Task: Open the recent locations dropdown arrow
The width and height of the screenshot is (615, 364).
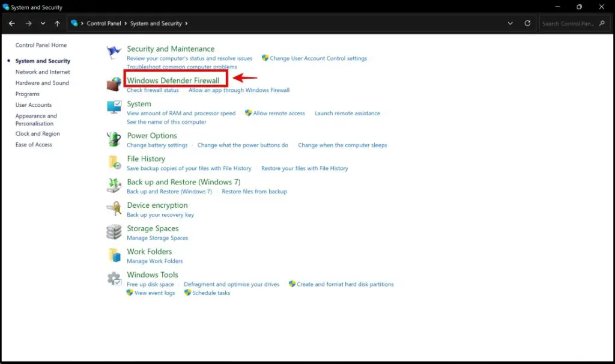Action: pos(43,23)
